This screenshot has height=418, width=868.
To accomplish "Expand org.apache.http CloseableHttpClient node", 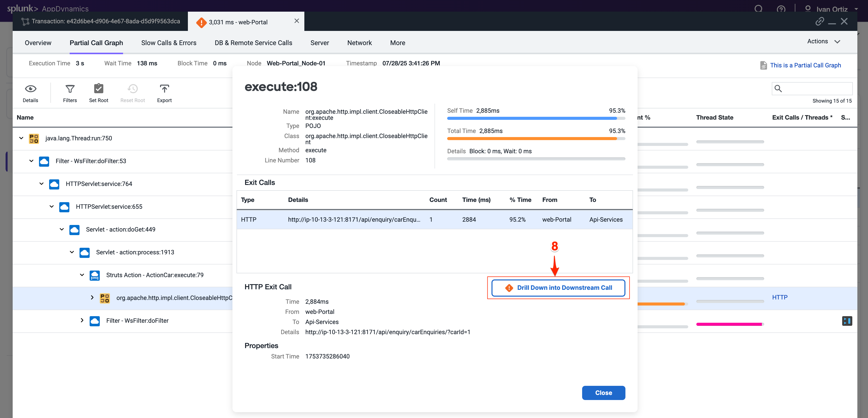I will click(x=92, y=297).
